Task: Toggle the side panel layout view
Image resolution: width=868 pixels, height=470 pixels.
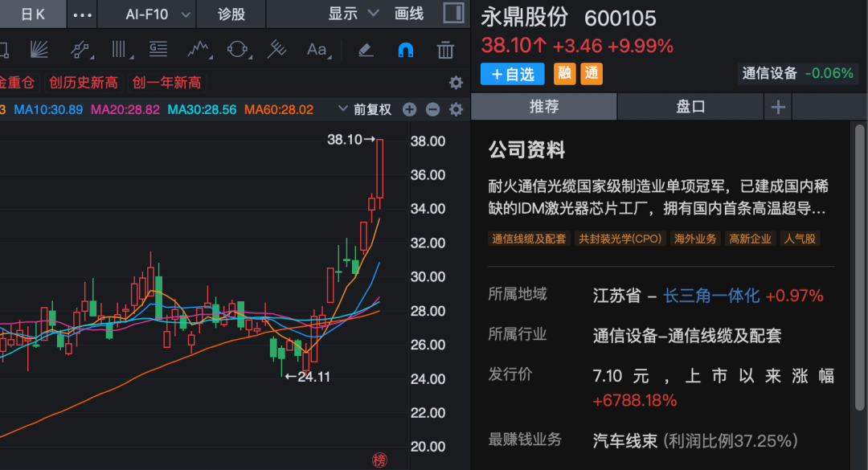Action: point(454,14)
